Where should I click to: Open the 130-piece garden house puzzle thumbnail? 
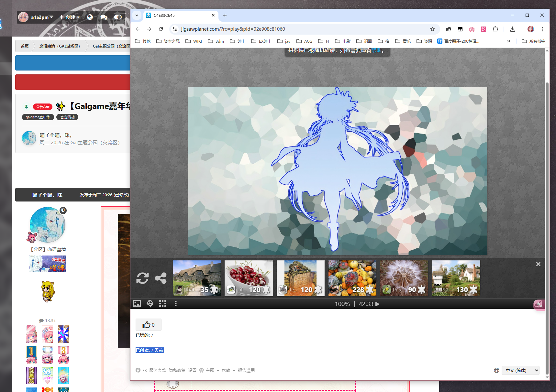tap(456, 278)
